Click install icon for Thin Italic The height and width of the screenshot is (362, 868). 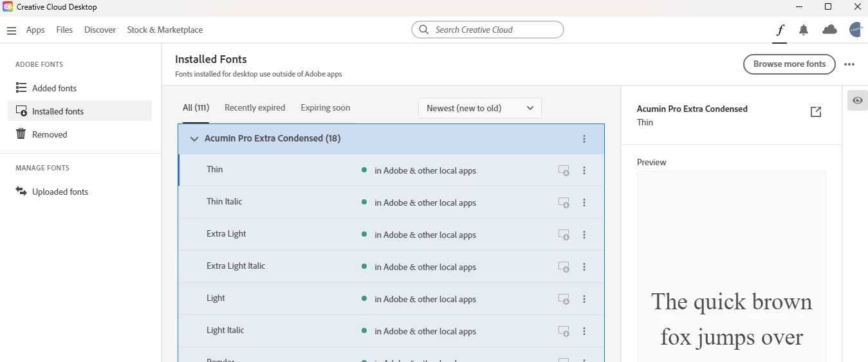pyautogui.click(x=564, y=203)
